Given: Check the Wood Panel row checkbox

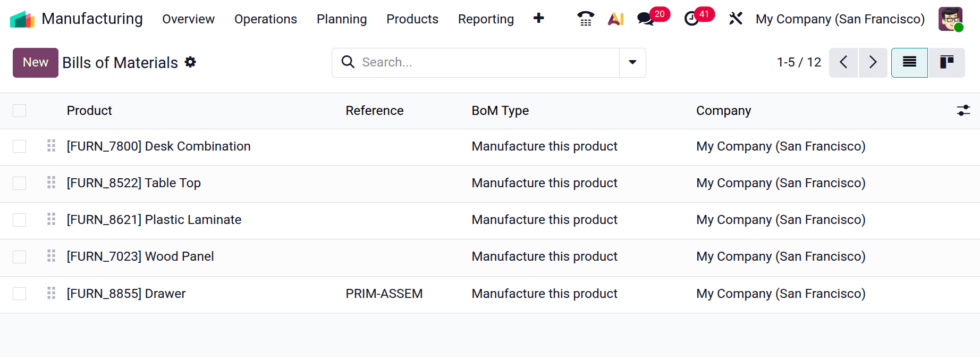Looking at the screenshot, I should 20,256.
